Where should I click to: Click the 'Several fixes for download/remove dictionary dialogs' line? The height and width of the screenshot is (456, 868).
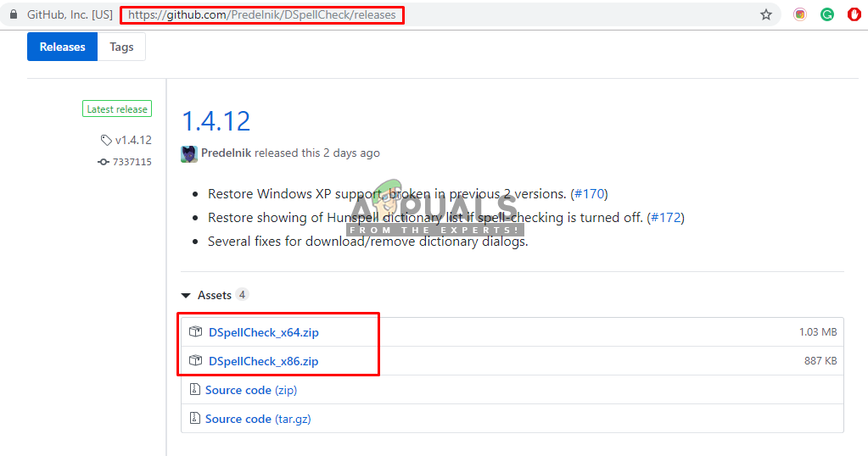point(368,242)
